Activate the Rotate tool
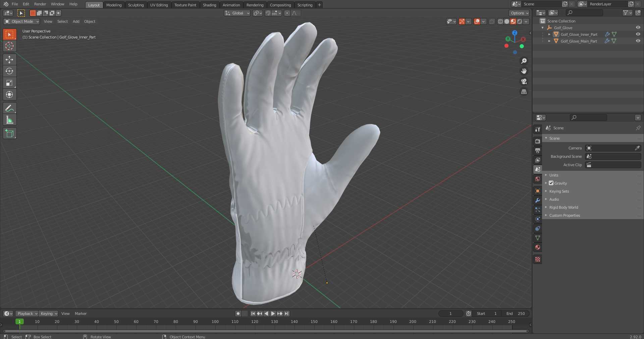Viewport: 644px width, 339px height. coord(9,71)
